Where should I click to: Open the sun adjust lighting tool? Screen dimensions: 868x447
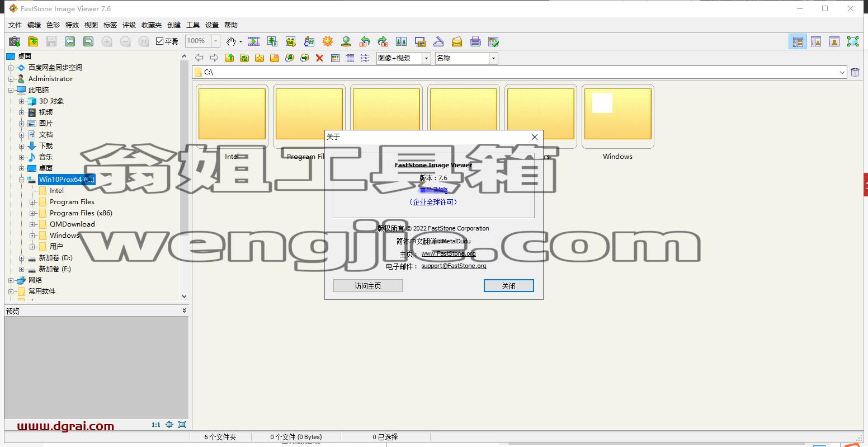coord(328,41)
